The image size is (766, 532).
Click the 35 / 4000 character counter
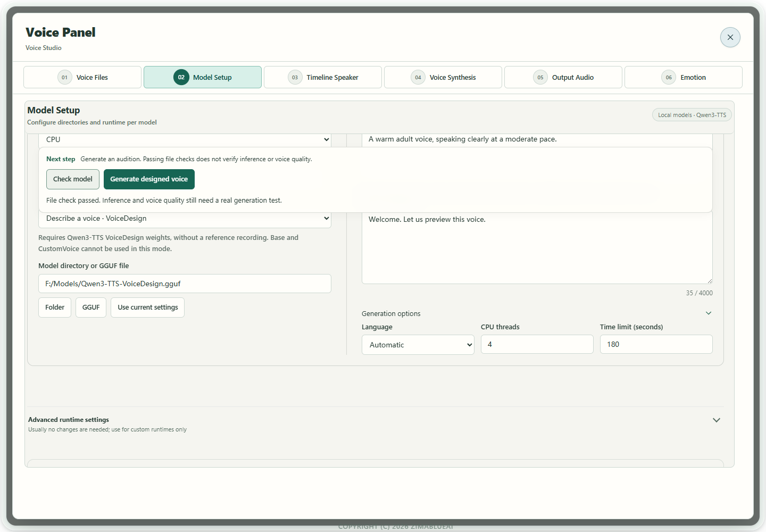point(700,293)
